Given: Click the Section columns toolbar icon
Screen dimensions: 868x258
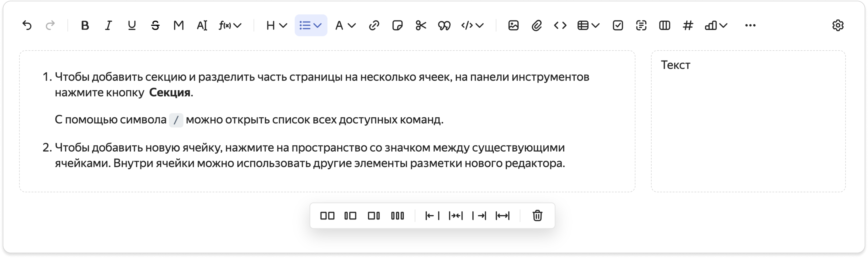Looking at the screenshot, I should point(664,25).
